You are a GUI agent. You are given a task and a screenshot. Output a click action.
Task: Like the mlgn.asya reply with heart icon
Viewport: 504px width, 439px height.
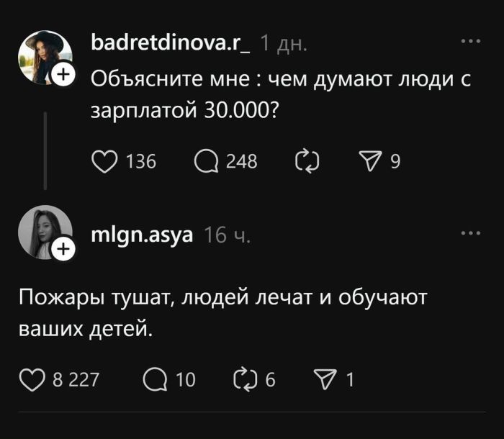[x=32, y=379]
